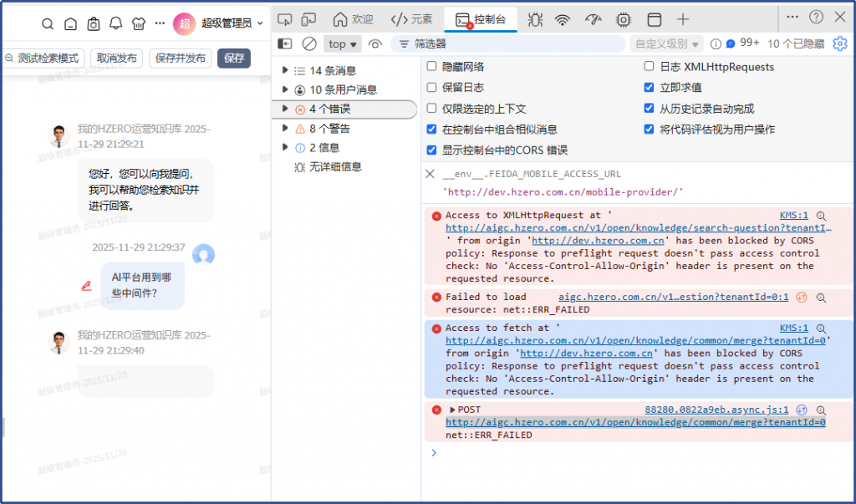Click the search magnifier icon in header

pos(48,23)
